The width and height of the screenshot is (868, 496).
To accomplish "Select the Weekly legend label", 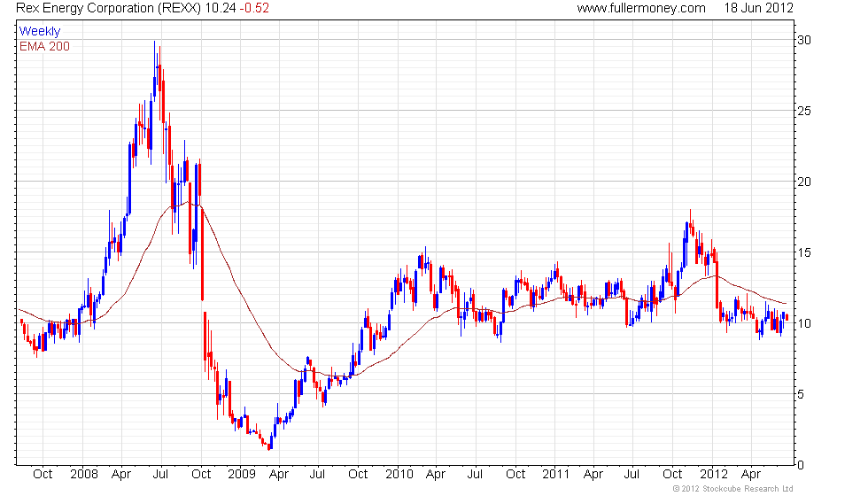I will click(x=39, y=32).
